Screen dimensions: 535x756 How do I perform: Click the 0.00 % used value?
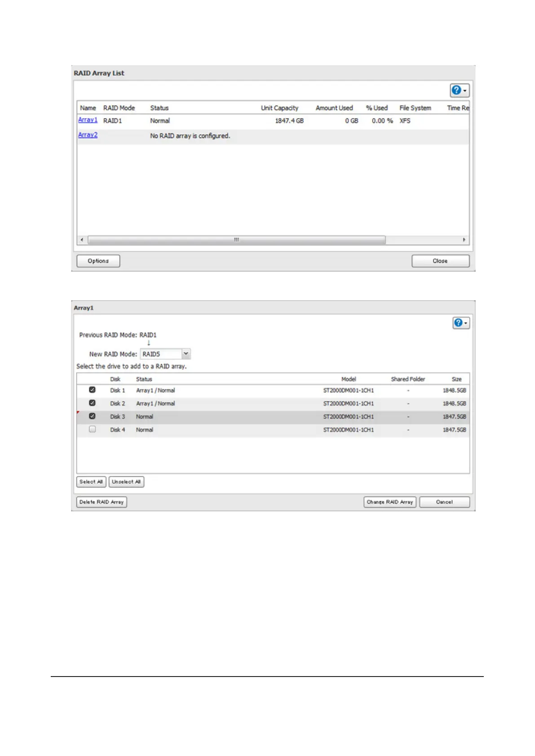[x=382, y=121]
